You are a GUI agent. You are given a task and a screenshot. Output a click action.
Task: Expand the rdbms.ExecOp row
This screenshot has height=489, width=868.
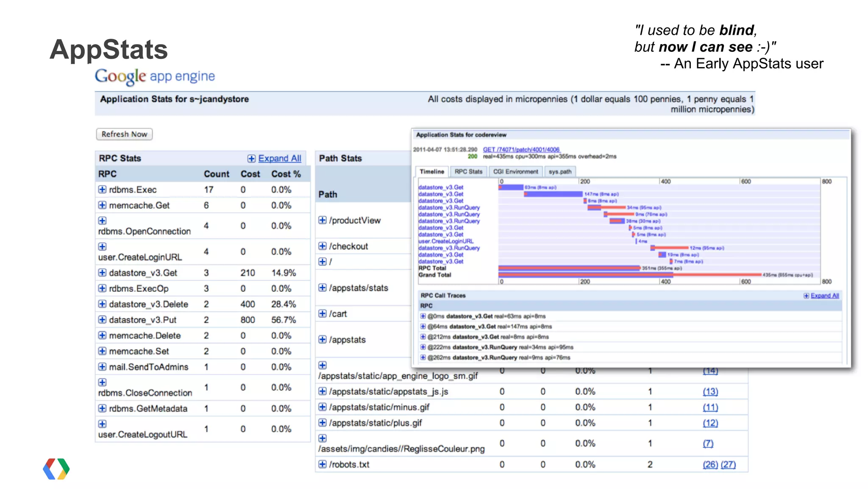coord(102,288)
